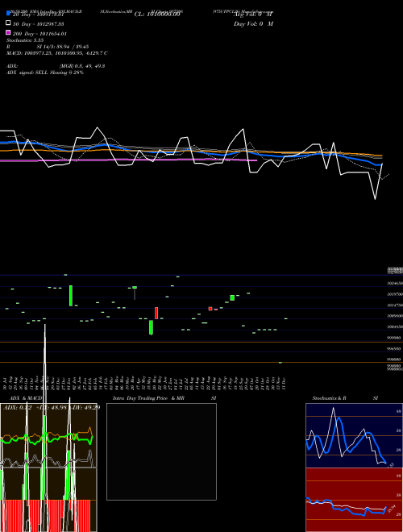Click the blue 20 Day legend swatch
This screenshot has height=532, width=403.
coord(8,13)
